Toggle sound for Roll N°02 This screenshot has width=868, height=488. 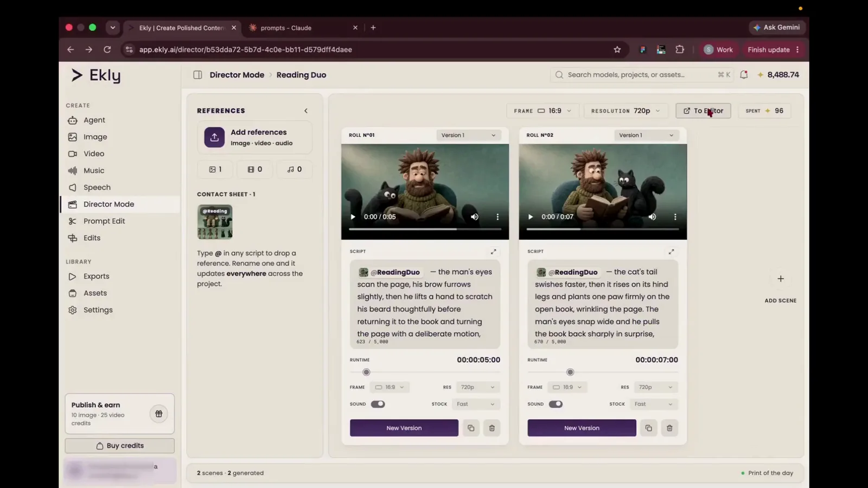point(556,404)
